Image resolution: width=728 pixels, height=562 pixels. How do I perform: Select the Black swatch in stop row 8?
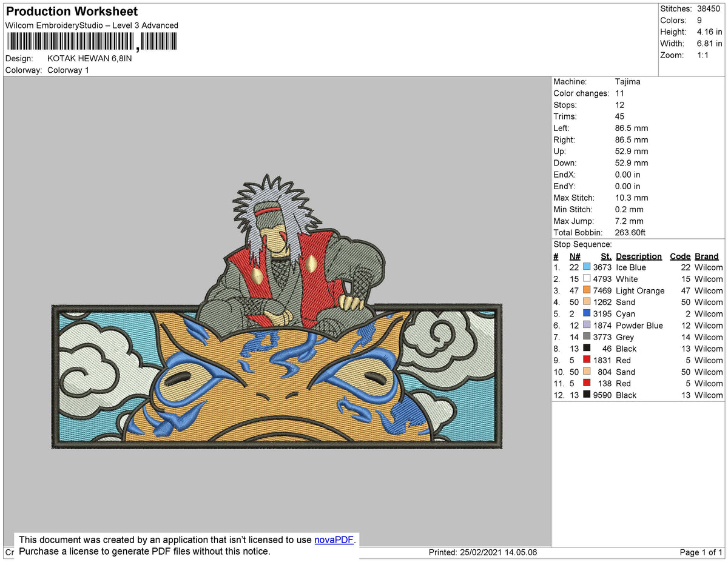(x=587, y=349)
